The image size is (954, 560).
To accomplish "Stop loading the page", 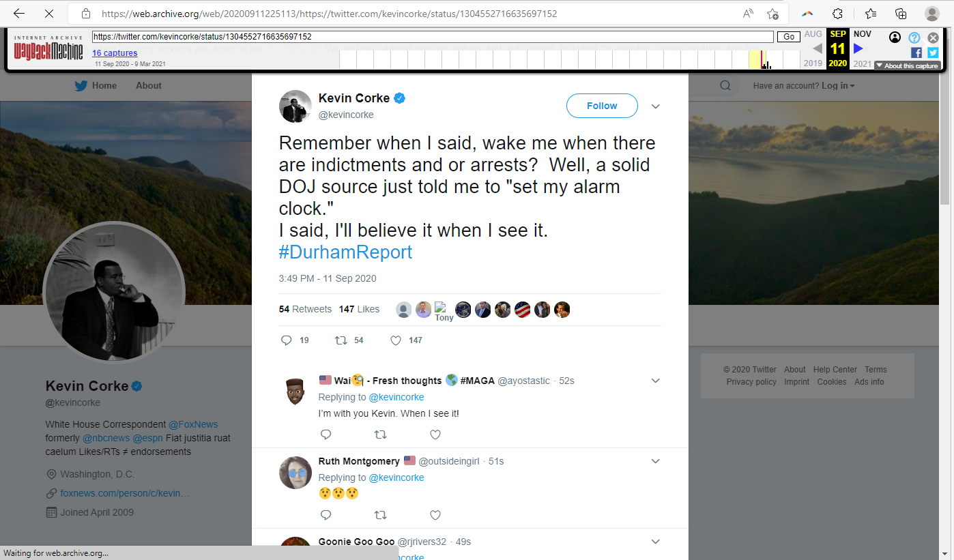I will click(49, 14).
